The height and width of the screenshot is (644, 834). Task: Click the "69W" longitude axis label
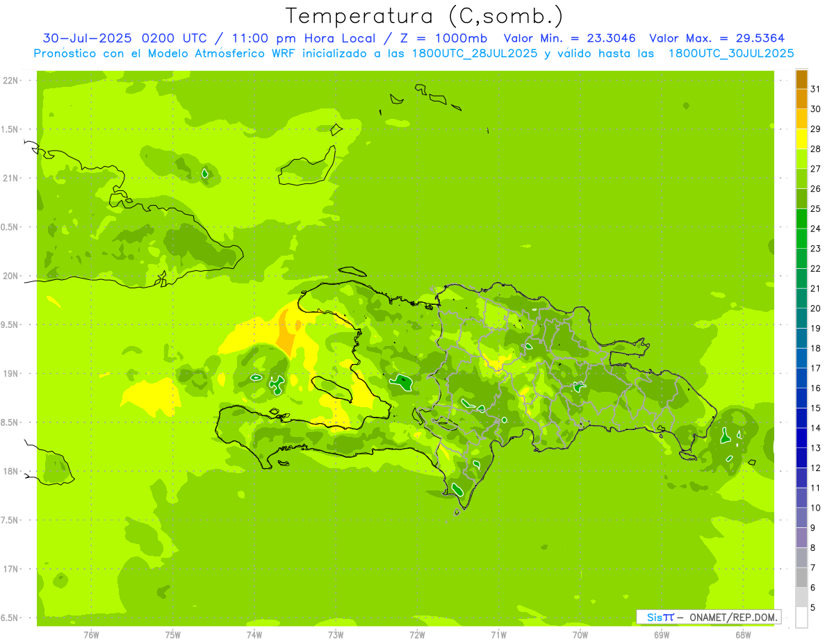[x=662, y=634]
